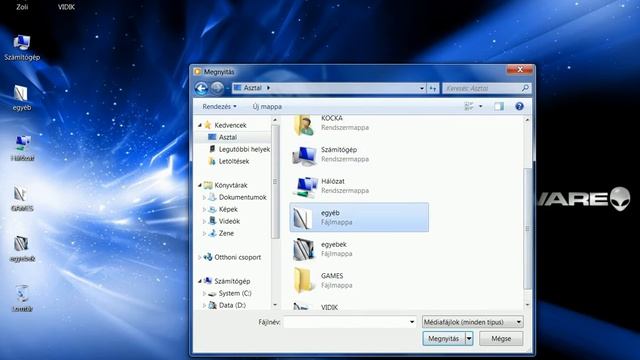Select the Lomtár recycle bin icon
The height and width of the screenshot is (360, 640).
(x=22, y=299)
